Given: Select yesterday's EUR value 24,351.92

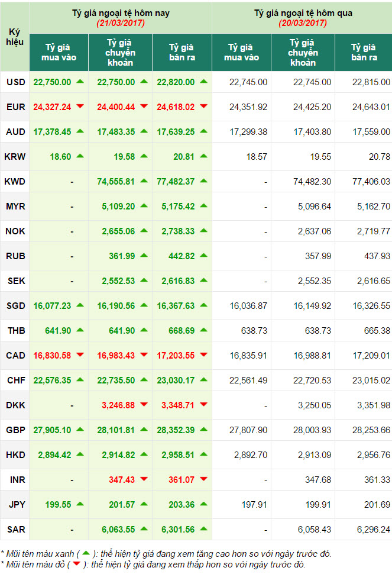Looking at the screenshot, I should pyautogui.click(x=248, y=107).
